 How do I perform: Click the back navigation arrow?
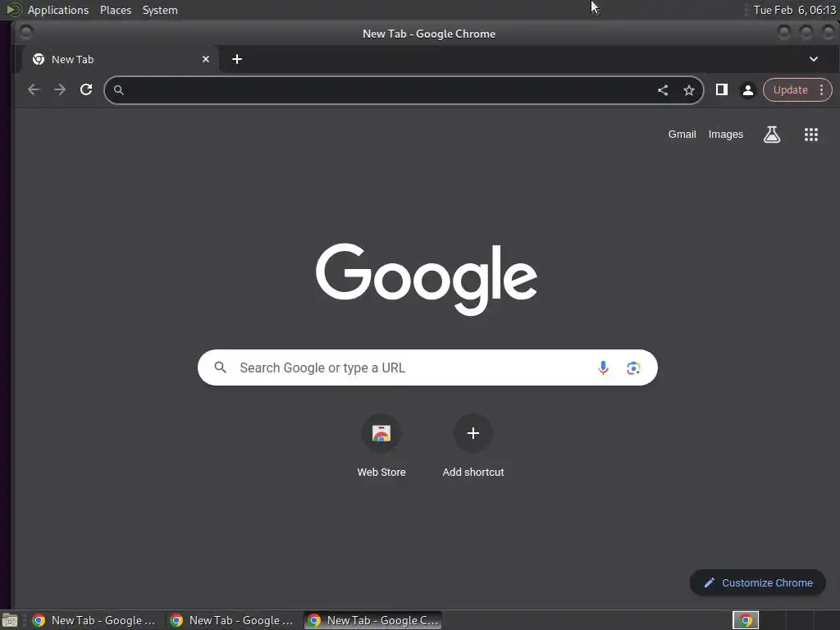pyautogui.click(x=34, y=89)
